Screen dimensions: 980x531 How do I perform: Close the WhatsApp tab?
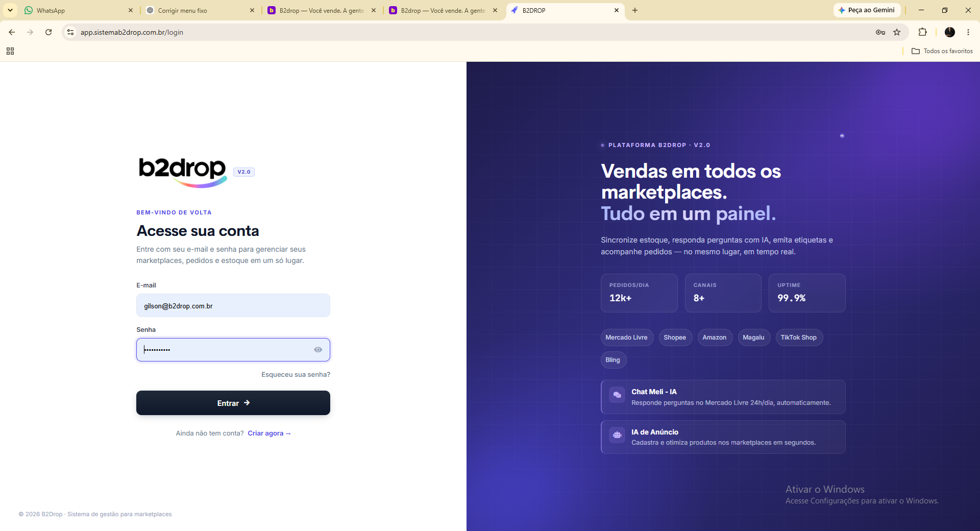pyautogui.click(x=131, y=10)
